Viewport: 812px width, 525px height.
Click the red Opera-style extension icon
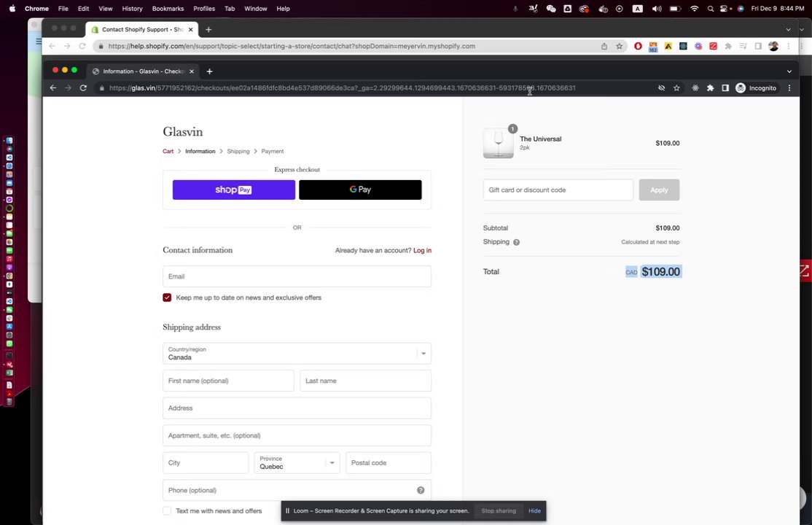click(x=638, y=46)
